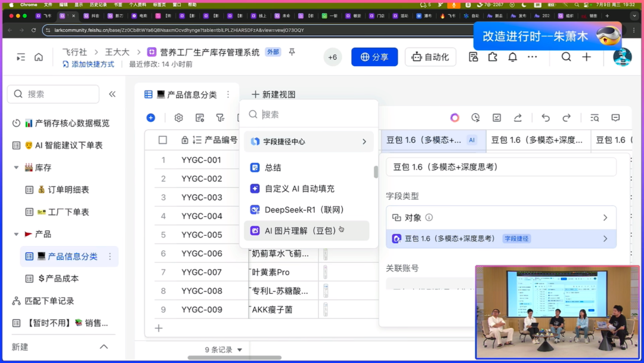Open the table settings gear icon
Image resolution: width=644 pixels, height=363 pixels.
click(x=178, y=118)
